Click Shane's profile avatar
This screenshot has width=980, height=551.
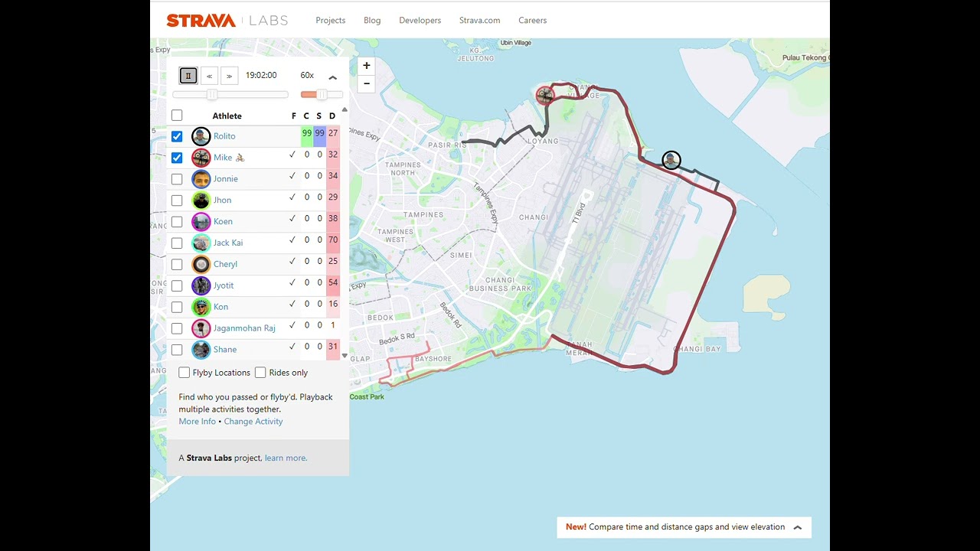(x=201, y=350)
